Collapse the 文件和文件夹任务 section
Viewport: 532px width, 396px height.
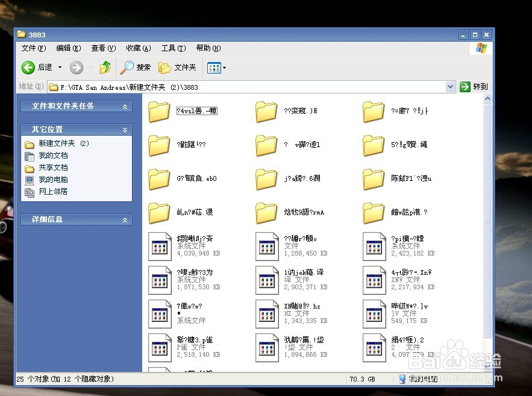pyautogui.click(x=125, y=106)
